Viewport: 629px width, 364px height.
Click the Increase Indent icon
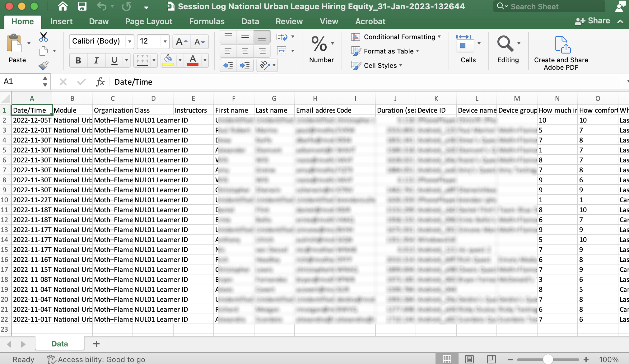click(245, 65)
